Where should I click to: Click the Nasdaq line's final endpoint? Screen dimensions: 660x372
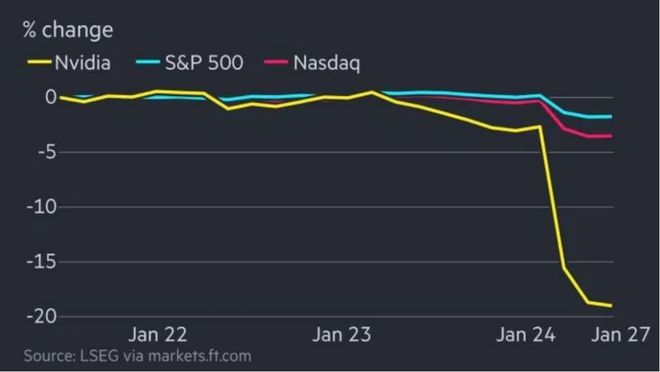tap(611, 136)
